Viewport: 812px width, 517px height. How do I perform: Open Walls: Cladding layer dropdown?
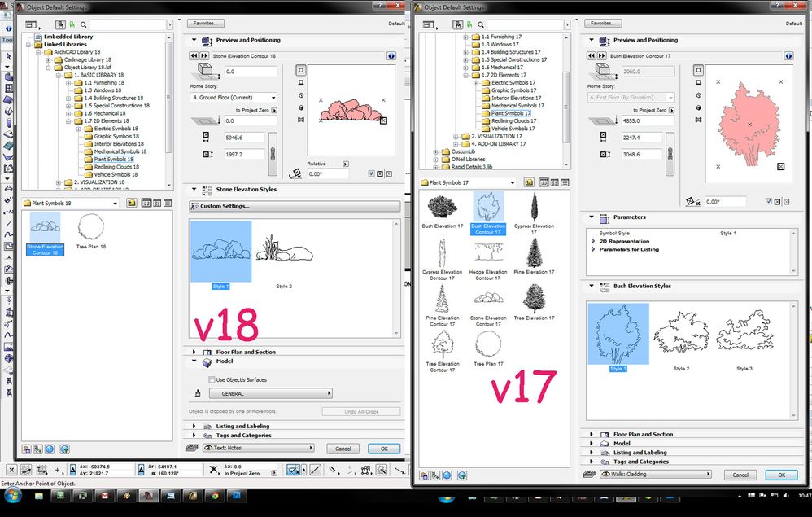[x=655, y=474]
